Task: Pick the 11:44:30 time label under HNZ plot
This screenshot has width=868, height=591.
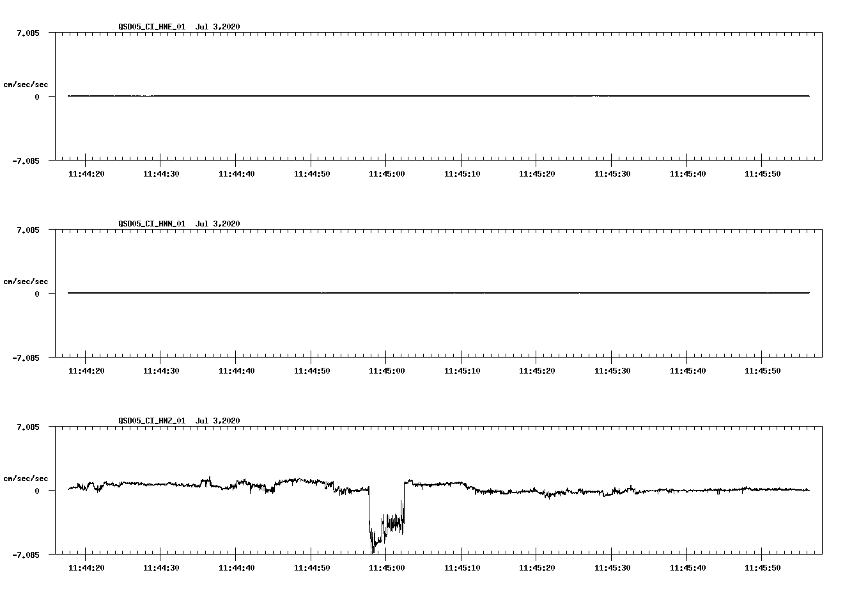Action: 161,568
